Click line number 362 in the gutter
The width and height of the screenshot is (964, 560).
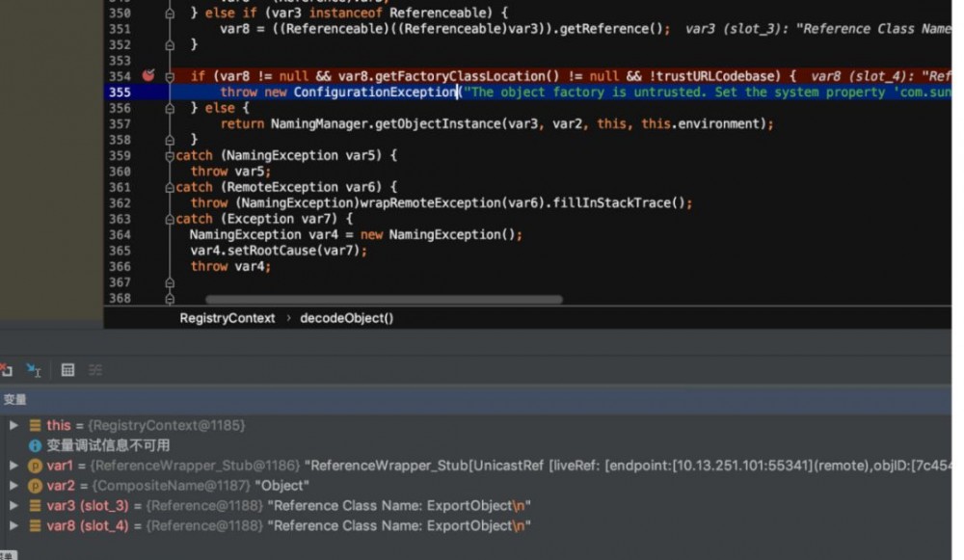point(120,202)
